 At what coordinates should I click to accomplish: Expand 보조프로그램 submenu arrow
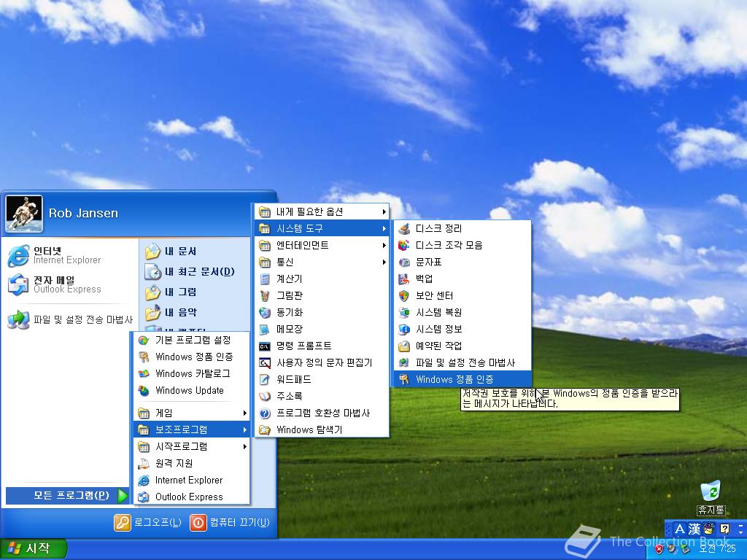245,430
